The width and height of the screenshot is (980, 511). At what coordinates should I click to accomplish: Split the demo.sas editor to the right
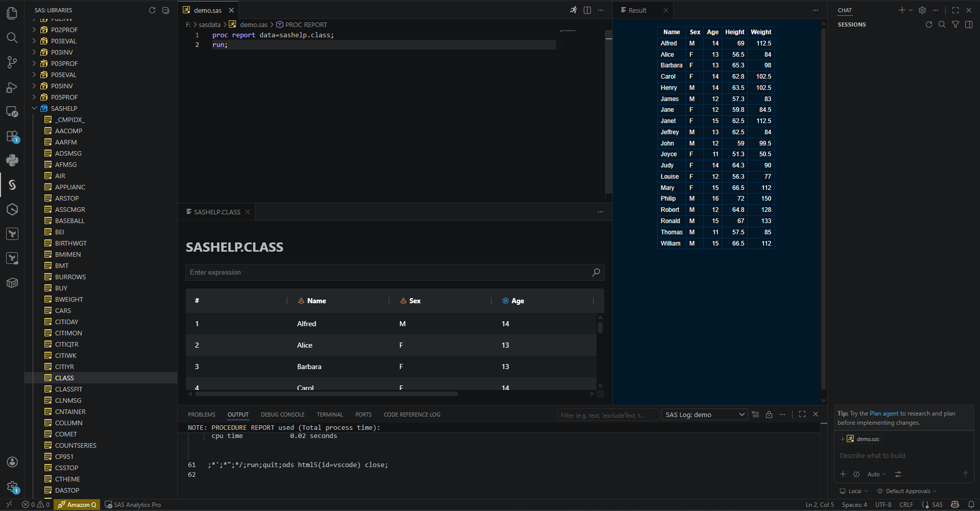pos(587,10)
